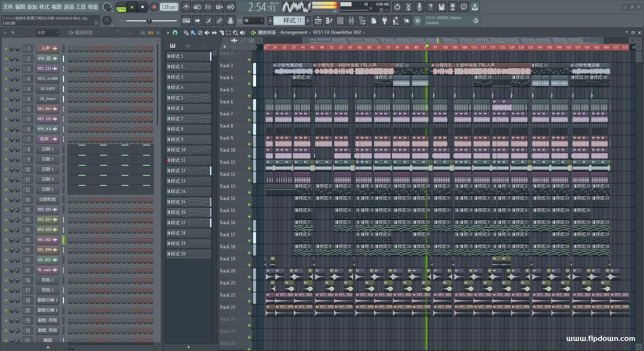Switch the PAT/SONG mode toggle
Image resolution: width=644 pixels, height=351 pixels.
(121, 7)
